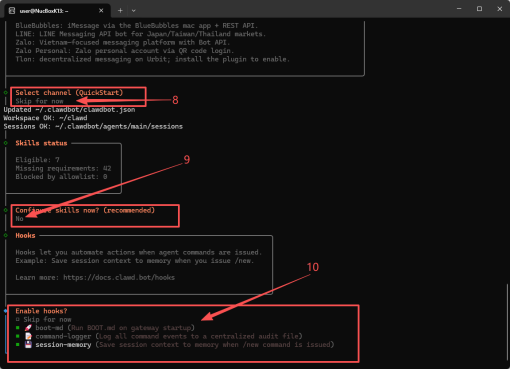Toggle the session-memory hook checkbox
The image size is (510, 370).
click(18, 345)
